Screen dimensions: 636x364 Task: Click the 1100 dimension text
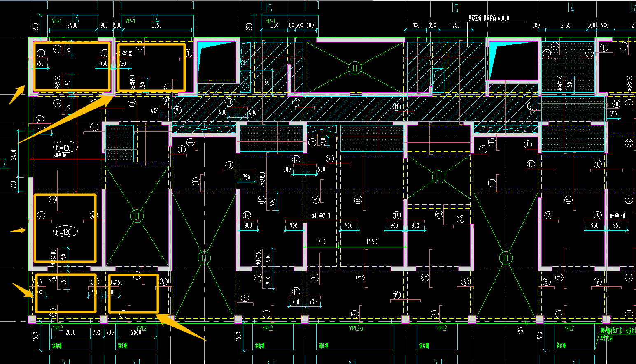click(415, 25)
